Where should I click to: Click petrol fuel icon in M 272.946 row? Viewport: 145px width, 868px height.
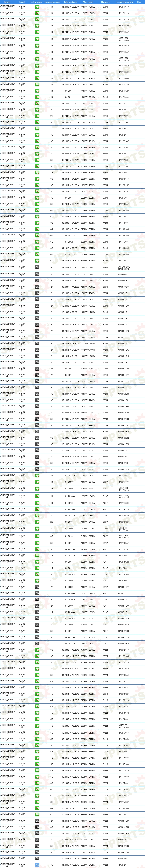click(37, 650)
